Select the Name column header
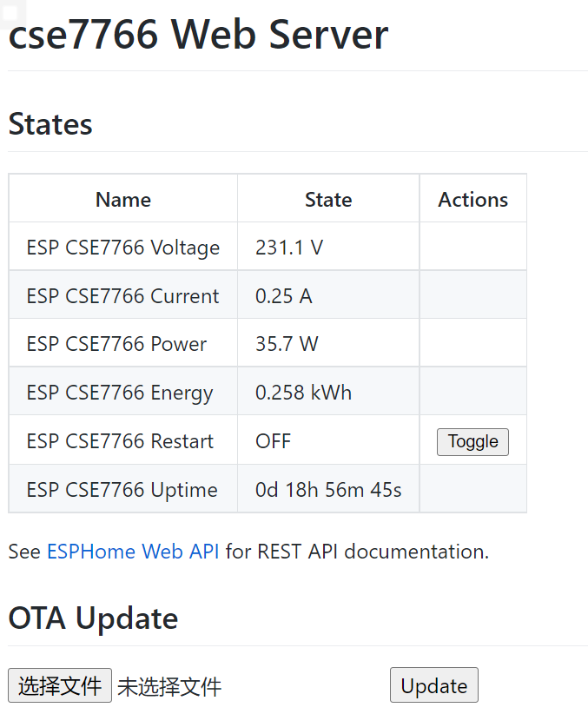 (123, 200)
